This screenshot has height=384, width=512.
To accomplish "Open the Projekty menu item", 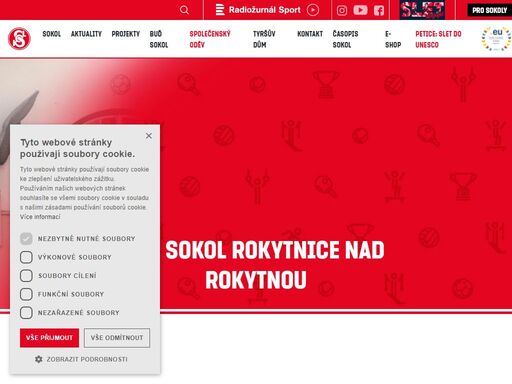I will click(x=126, y=34).
